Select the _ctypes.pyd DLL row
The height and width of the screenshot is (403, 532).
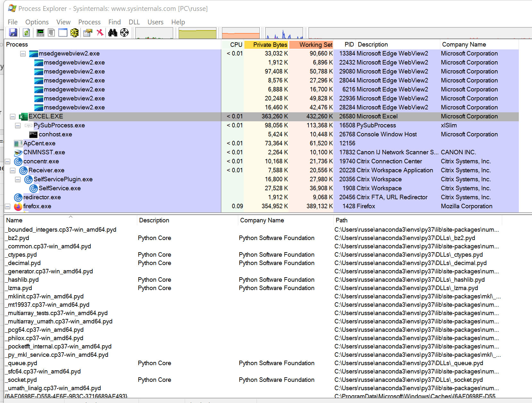253,255
